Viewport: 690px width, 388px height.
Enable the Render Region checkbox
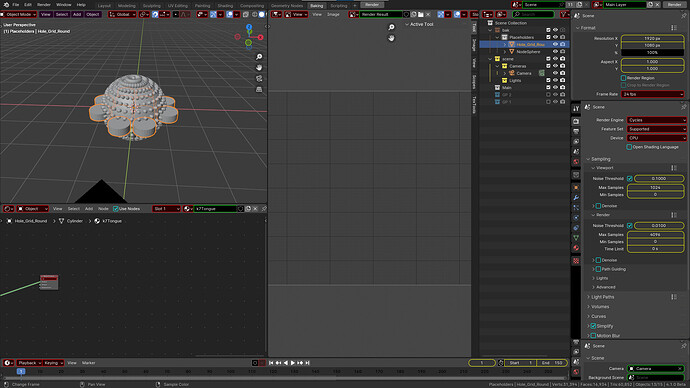[x=624, y=78]
